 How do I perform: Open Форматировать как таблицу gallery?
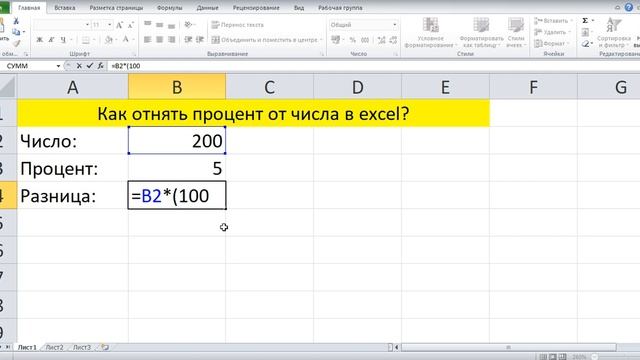click(x=481, y=33)
